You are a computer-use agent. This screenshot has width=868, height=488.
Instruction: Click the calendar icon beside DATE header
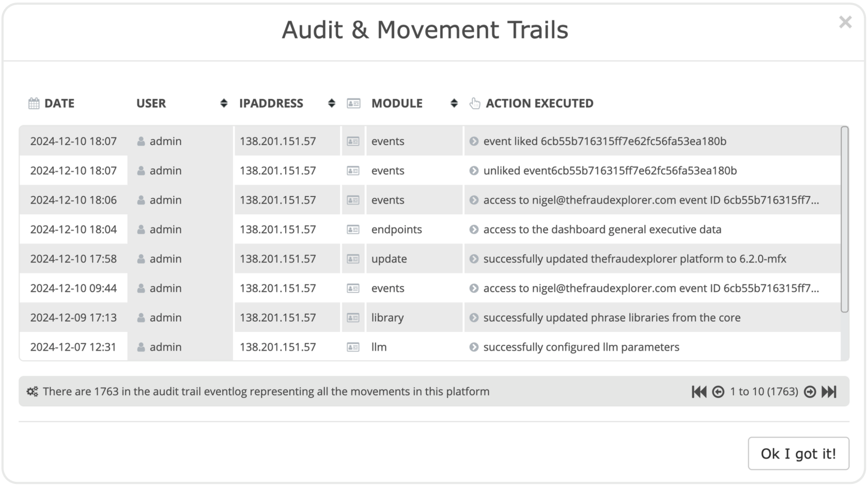click(x=34, y=103)
